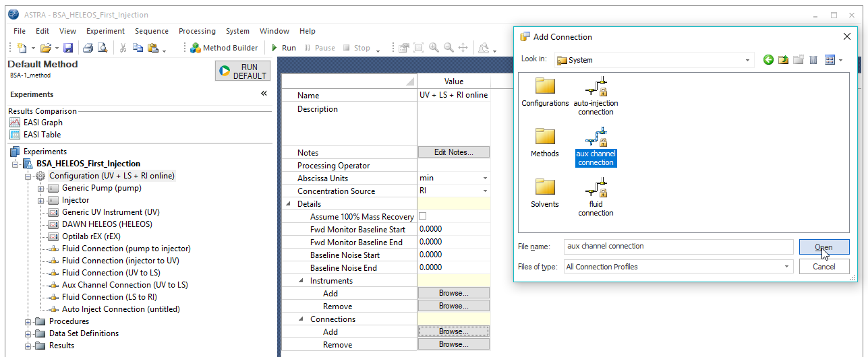The image size is (868, 357).
Task: Click the Save disk icon in toolbar
Action: pos(68,48)
